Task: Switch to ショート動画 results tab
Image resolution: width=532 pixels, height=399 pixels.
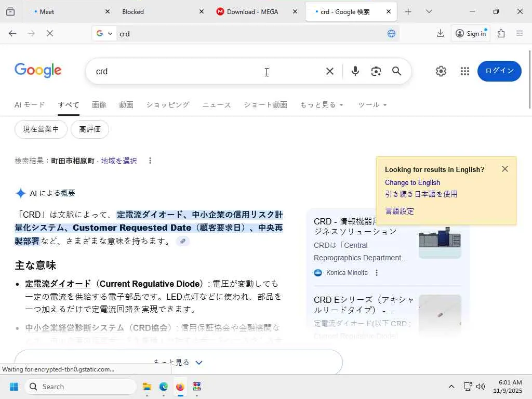Action: (265, 105)
